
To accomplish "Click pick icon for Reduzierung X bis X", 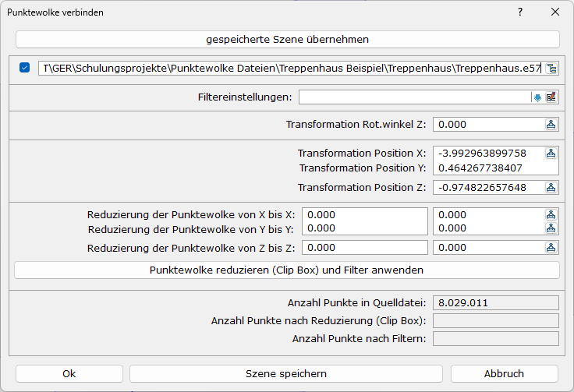I will point(551,214).
